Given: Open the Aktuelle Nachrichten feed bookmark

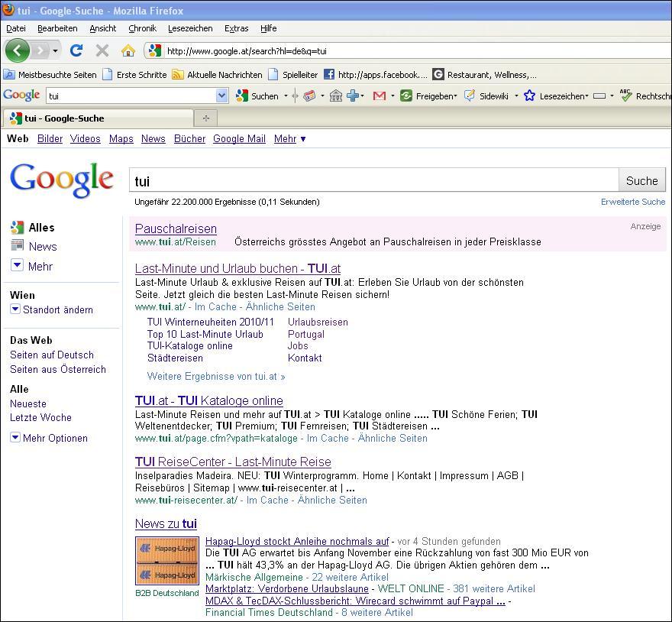Looking at the screenshot, I should [217, 75].
